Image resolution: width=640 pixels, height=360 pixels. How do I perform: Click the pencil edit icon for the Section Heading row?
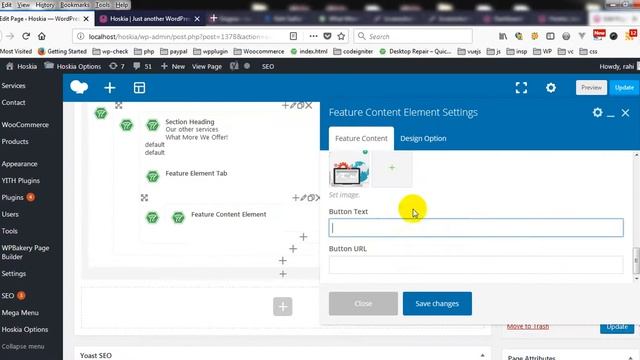click(293, 105)
